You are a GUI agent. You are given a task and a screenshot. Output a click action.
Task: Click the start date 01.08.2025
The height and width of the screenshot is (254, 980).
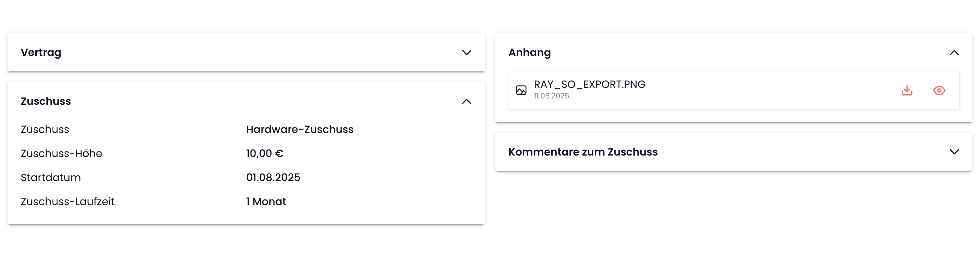coord(273,178)
